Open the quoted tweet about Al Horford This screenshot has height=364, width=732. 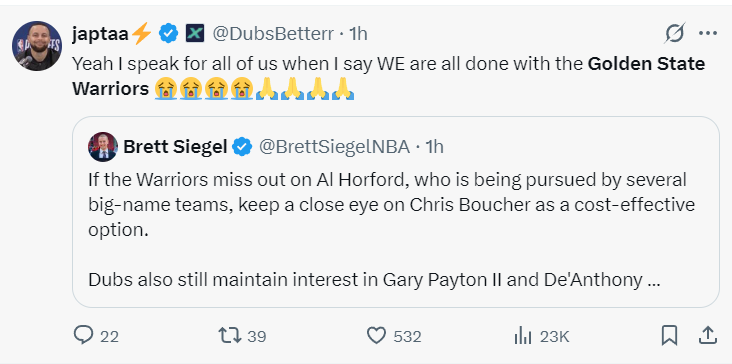pos(395,212)
